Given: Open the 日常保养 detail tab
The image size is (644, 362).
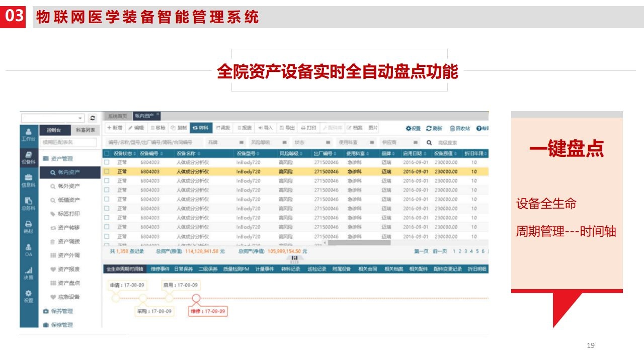Looking at the screenshot, I should [183, 269].
